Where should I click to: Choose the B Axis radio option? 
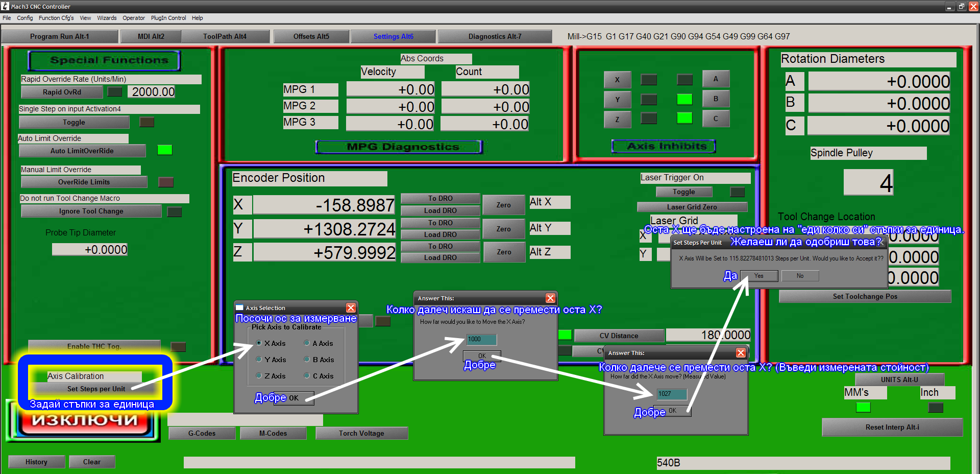coord(307,360)
